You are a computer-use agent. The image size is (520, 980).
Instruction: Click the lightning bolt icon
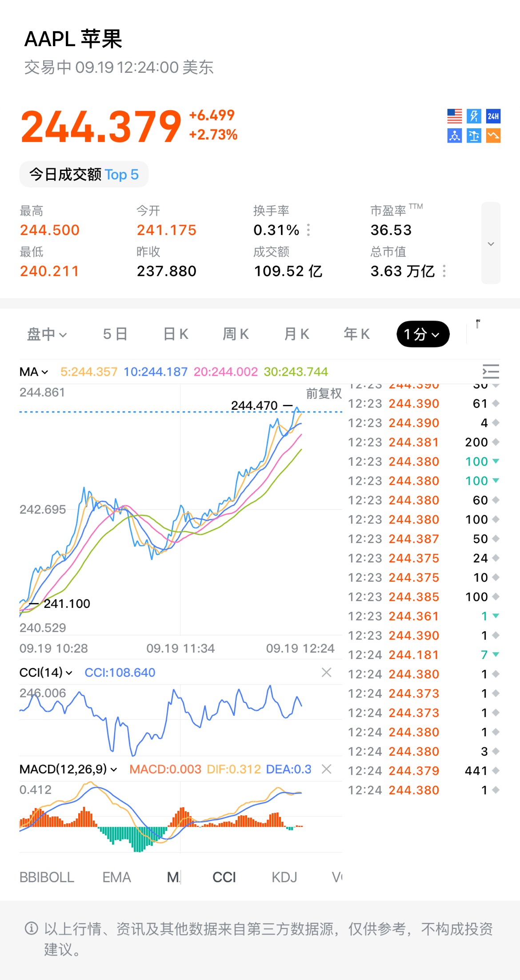pos(474,116)
